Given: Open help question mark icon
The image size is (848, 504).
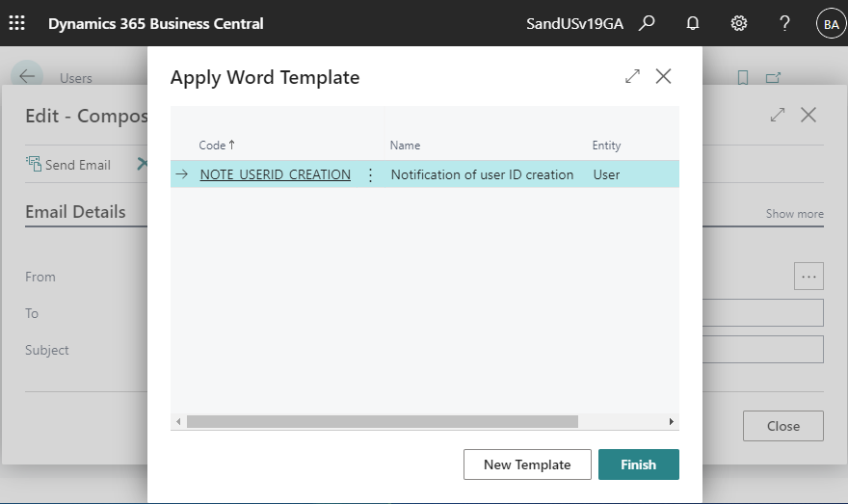Looking at the screenshot, I should pyautogui.click(x=784, y=23).
